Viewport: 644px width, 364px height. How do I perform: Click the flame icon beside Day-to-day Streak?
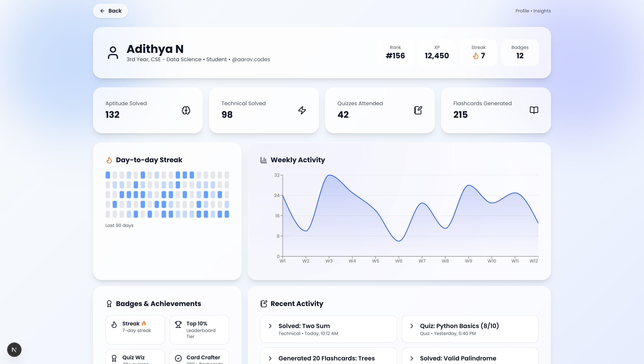(109, 160)
